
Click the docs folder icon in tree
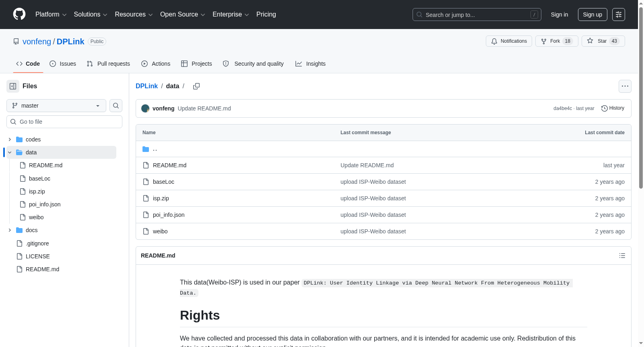point(19,230)
